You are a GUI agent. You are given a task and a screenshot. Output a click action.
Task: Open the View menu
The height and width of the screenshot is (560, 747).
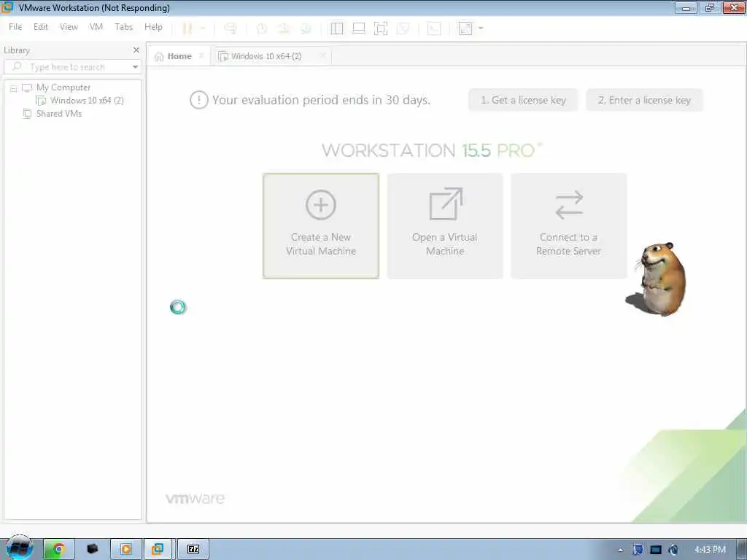69,27
